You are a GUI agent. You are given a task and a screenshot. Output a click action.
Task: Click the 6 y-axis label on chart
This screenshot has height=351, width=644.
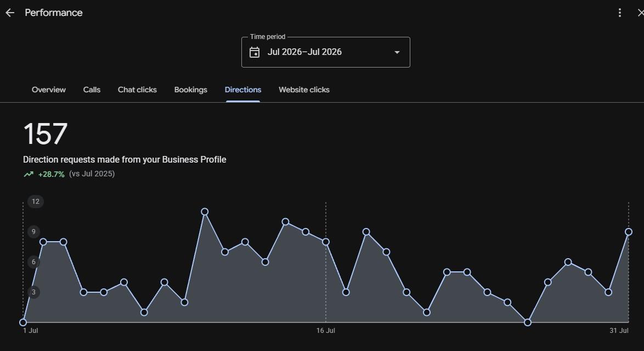coord(33,261)
